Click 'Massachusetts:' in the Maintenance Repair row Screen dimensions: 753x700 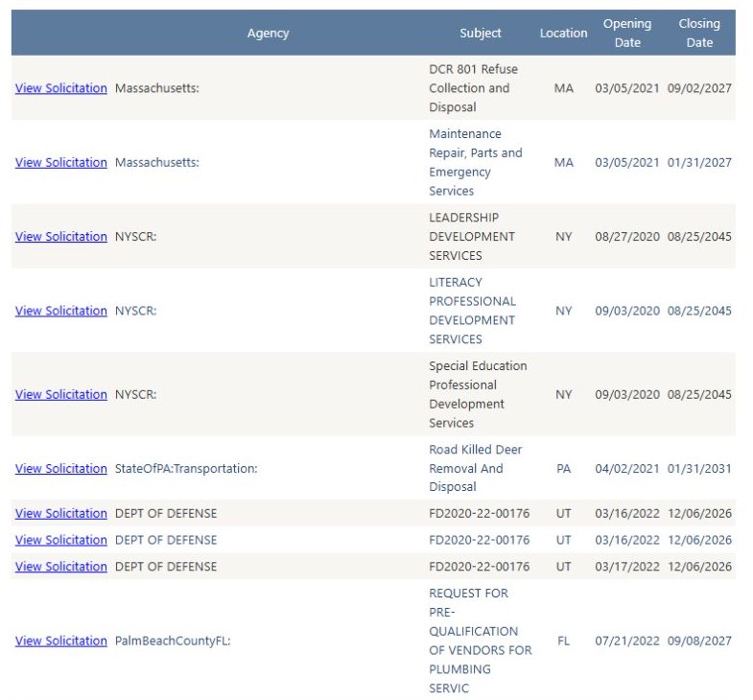pos(157,163)
